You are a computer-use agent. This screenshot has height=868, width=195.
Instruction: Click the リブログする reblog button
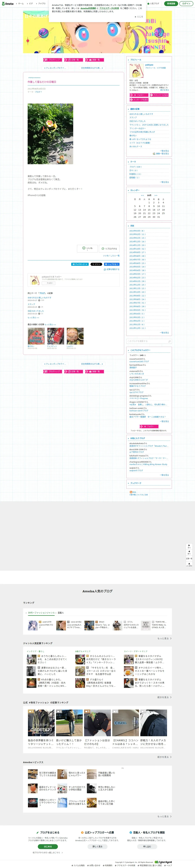109,249
